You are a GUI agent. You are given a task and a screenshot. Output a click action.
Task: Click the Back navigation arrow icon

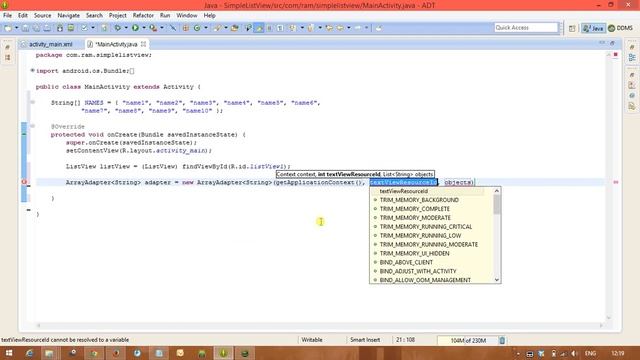(340, 28)
